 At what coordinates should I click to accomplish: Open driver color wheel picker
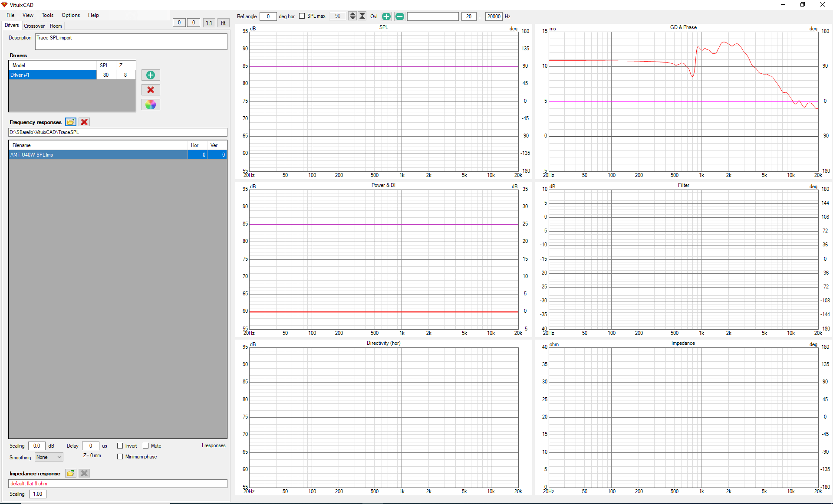151,105
